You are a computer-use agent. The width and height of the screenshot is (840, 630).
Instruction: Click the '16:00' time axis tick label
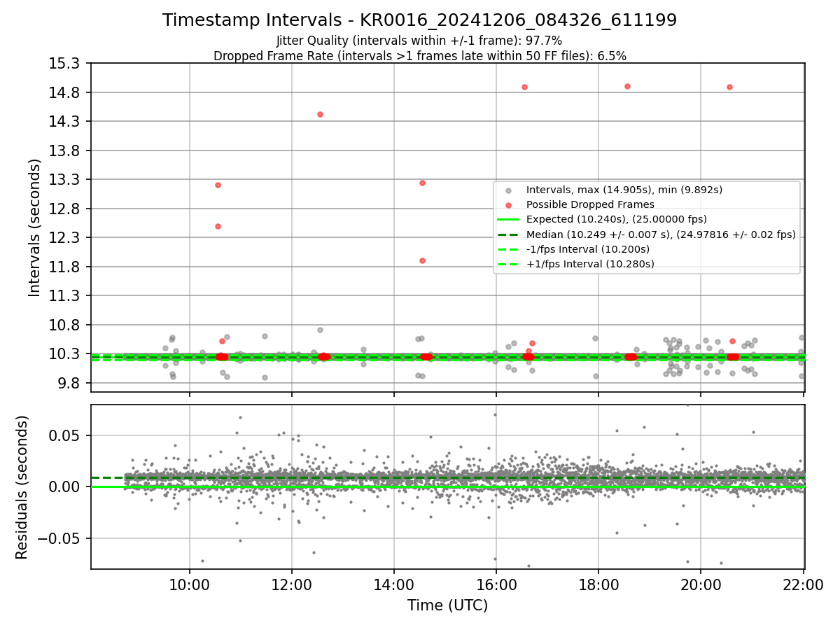[496, 585]
